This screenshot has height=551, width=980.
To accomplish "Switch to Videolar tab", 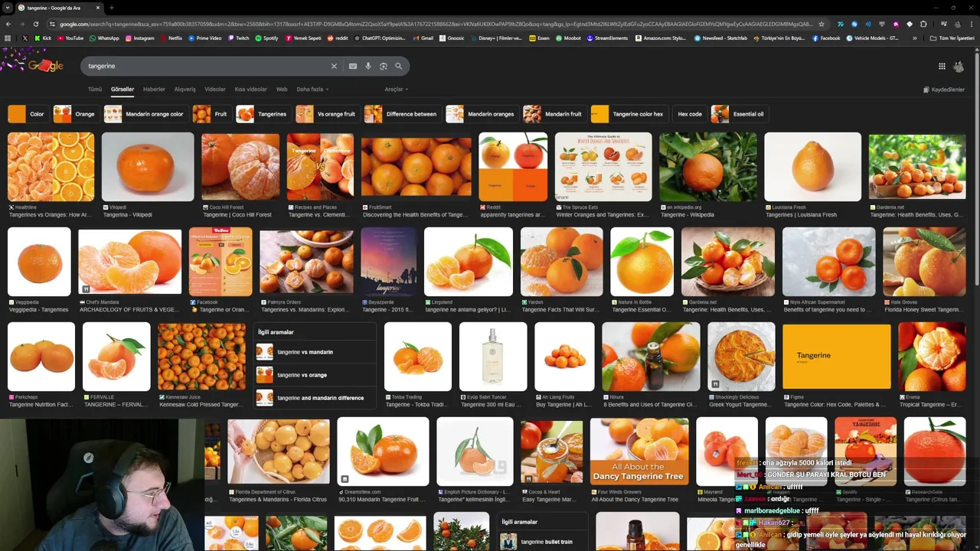I will (215, 90).
